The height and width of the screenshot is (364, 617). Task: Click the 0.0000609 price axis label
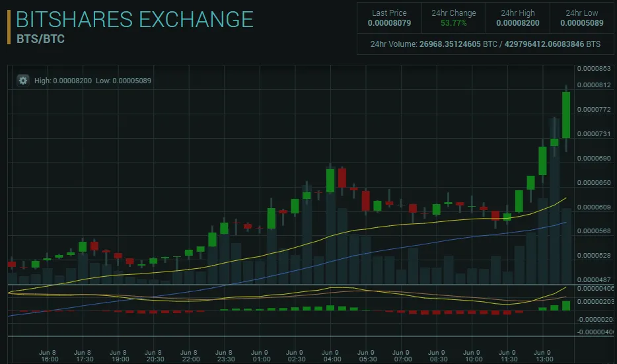coord(594,207)
